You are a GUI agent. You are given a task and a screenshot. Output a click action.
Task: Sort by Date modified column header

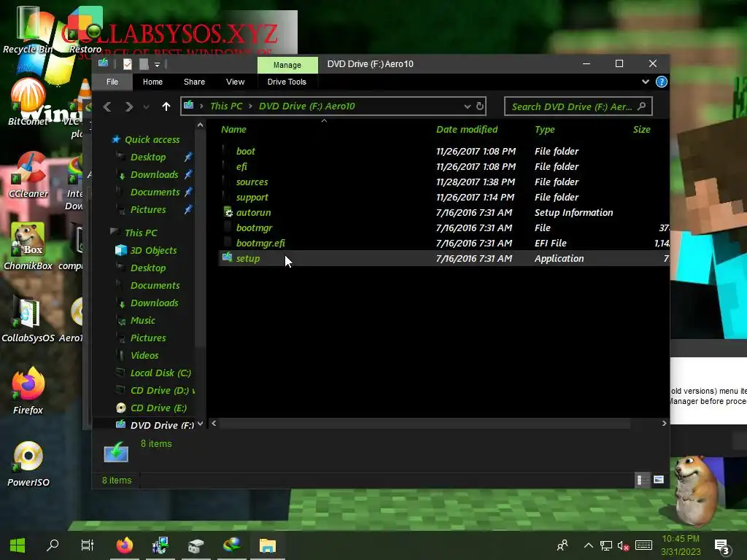click(467, 130)
